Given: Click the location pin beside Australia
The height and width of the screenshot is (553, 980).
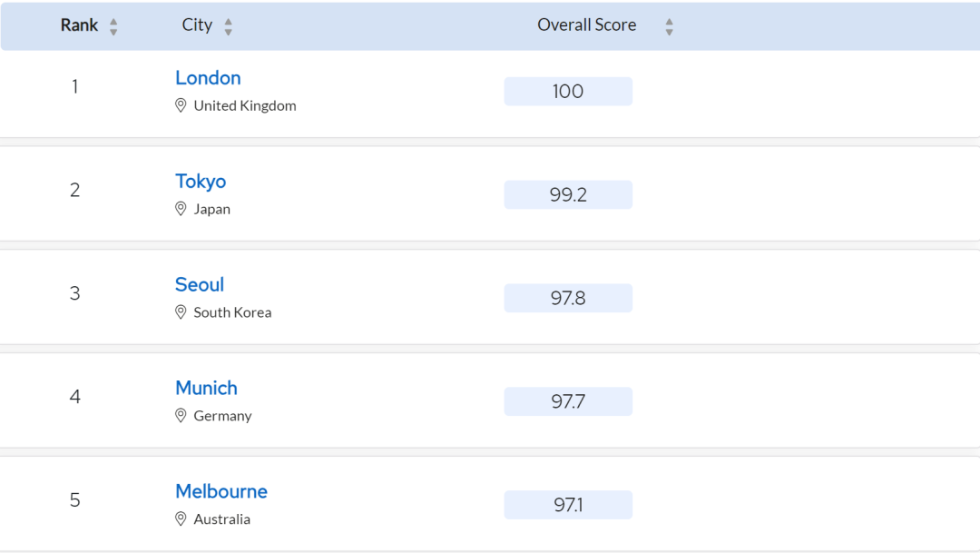Looking at the screenshot, I should pyautogui.click(x=181, y=519).
